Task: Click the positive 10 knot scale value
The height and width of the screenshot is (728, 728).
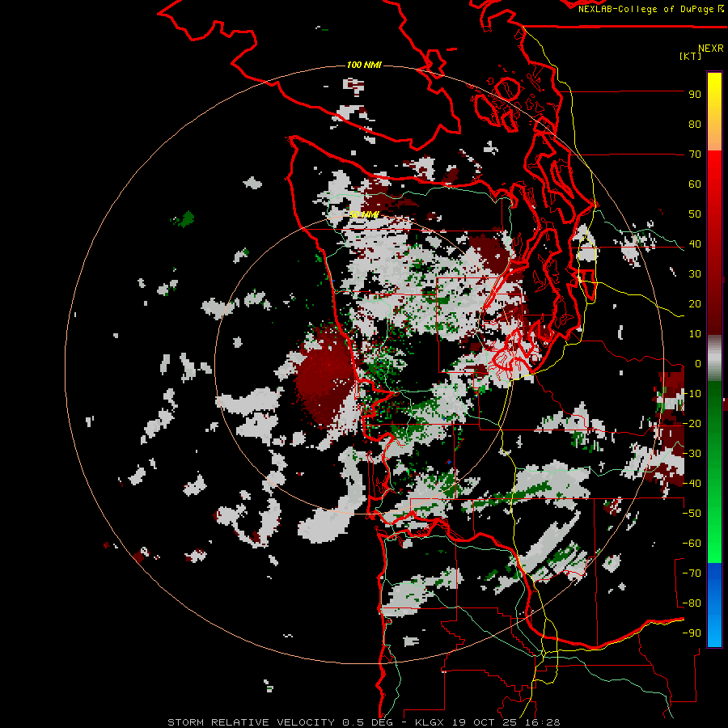Action: tap(695, 334)
